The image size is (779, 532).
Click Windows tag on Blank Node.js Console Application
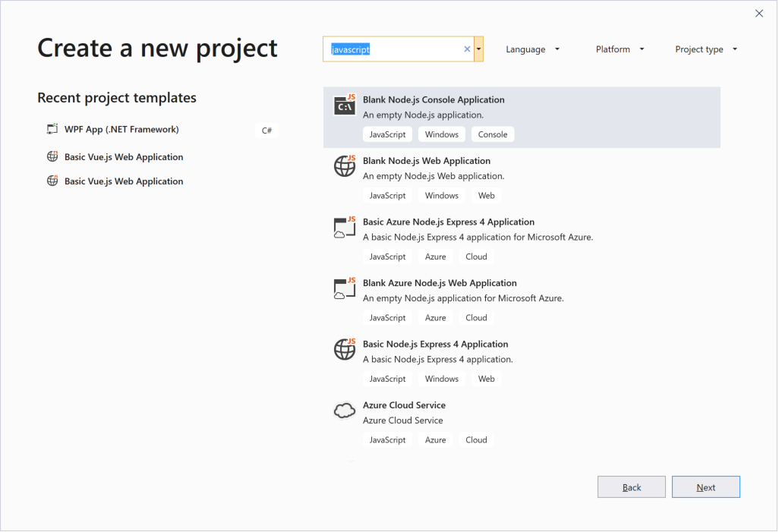tap(442, 134)
